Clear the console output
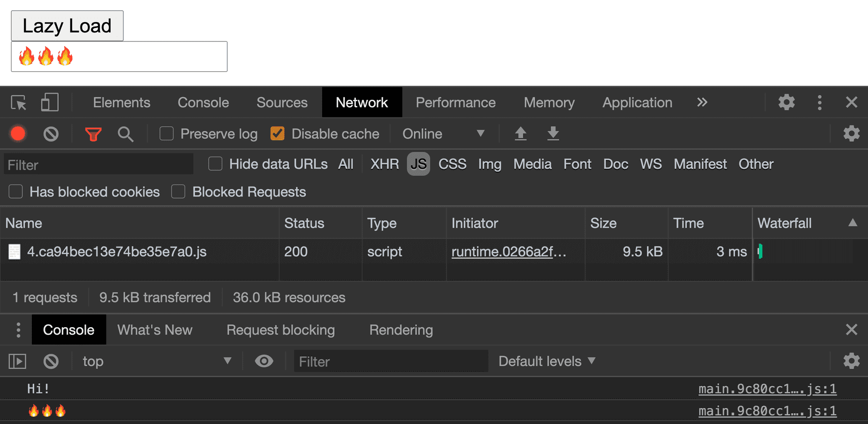The height and width of the screenshot is (424, 868). pyautogui.click(x=51, y=361)
